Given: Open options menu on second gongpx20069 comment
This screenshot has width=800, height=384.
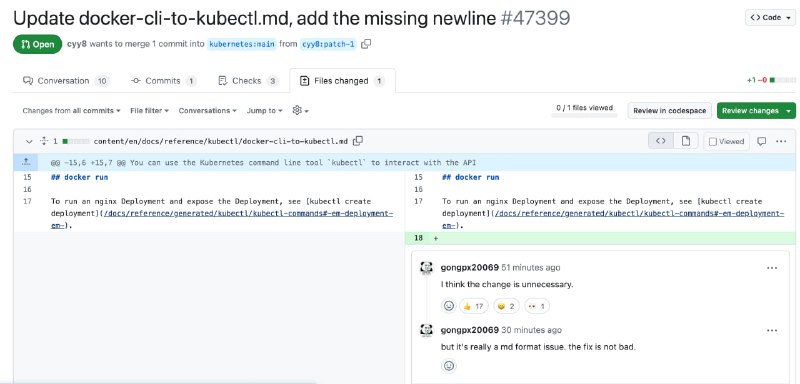Looking at the screenshot, I should click(772, 330).
